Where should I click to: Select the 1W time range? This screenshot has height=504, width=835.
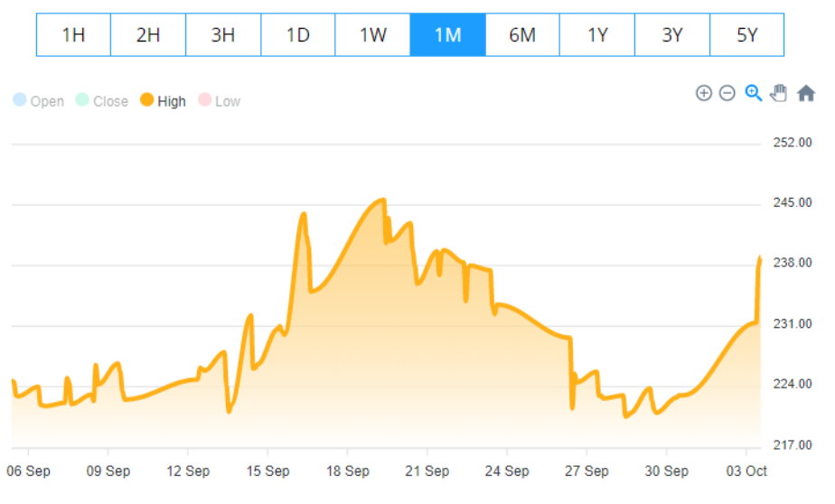[372, 35]
